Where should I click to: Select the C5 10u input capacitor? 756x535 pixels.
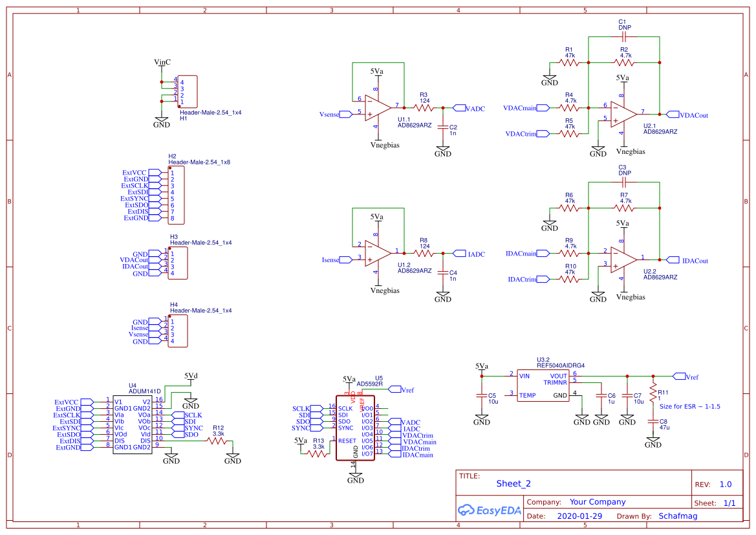pos(482,395)
